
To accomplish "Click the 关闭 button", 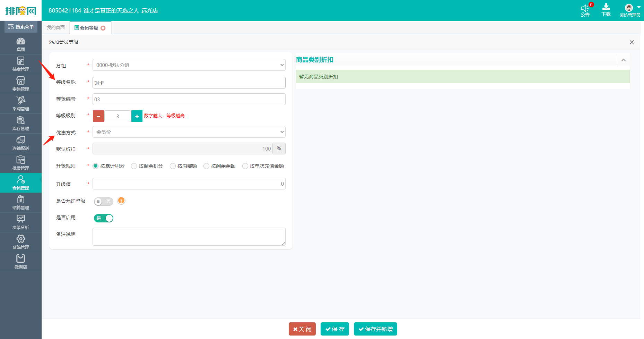I will (x=302, y=329).
